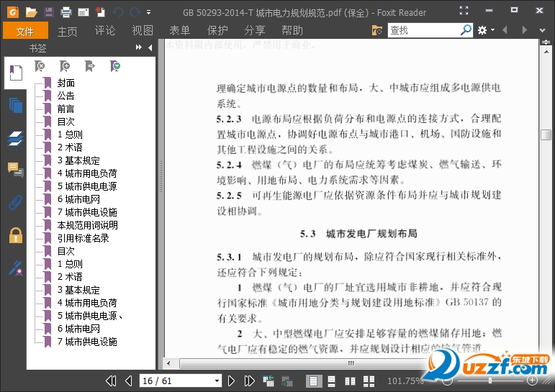Click the vertical scrollbar thumb
Viewport: 555px width, 392px height.
(546, 135)
